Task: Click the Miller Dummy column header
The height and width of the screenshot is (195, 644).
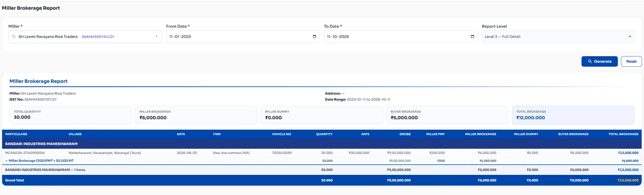Action: pyautogui.click(x=526, y=134)
